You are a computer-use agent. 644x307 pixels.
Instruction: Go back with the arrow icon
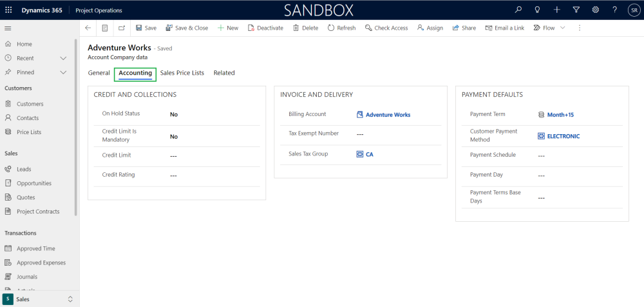(x=88, y=28)
